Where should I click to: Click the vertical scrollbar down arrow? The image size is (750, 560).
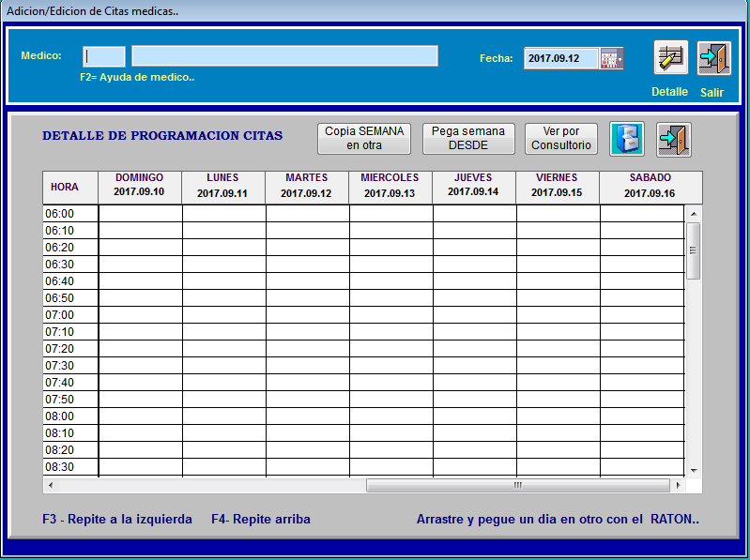tap(693, 470)
